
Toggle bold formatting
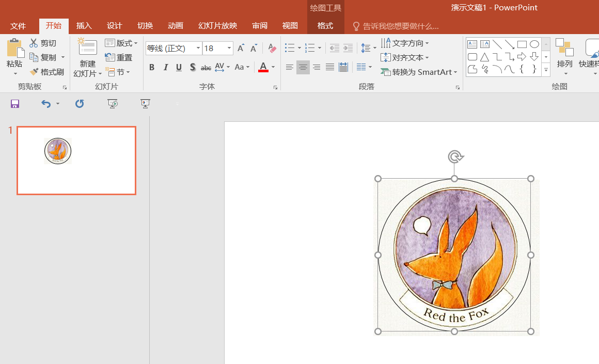(152, 67)
